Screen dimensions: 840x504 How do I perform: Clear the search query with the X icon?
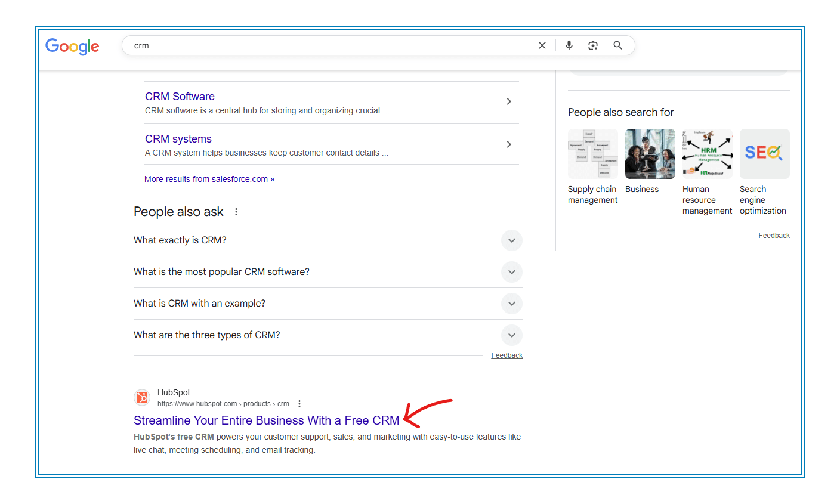pos(542,45)
